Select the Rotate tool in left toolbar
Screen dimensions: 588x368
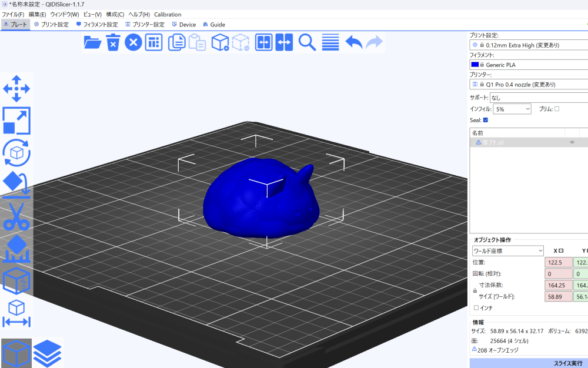click(16, 153)
